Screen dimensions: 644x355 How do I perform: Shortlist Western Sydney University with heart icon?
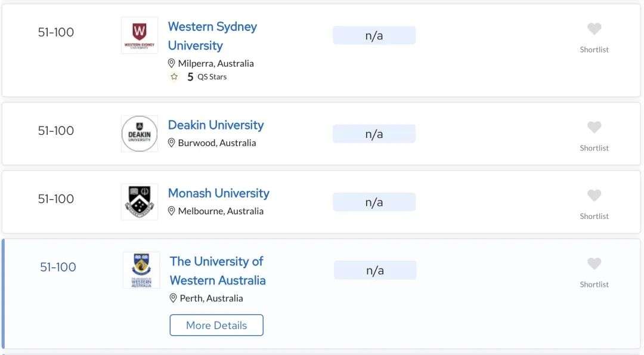coord(594,29)
